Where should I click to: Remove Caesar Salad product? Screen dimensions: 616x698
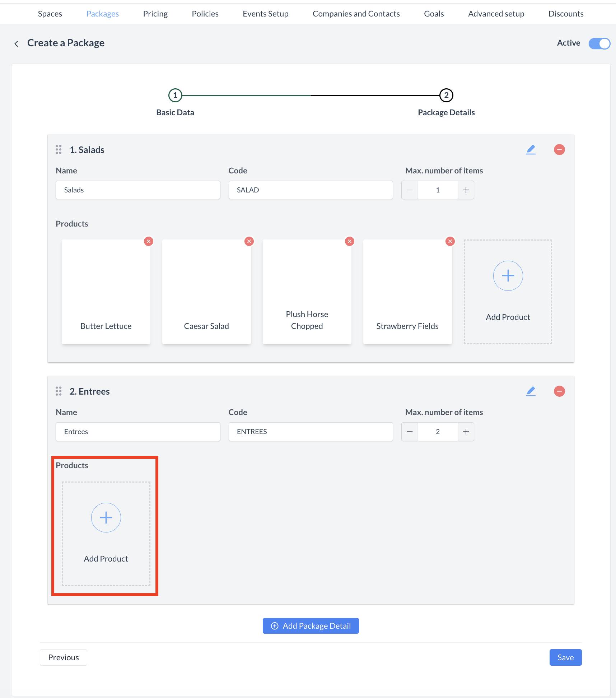coord(249,241)
